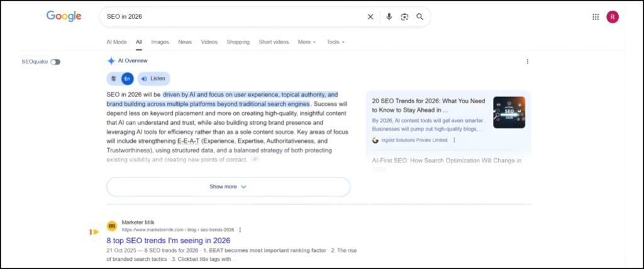The width and height of the screenshot is (644, 269).
Task: Clear the search box with X icon
Action: [x=370, y=17]
